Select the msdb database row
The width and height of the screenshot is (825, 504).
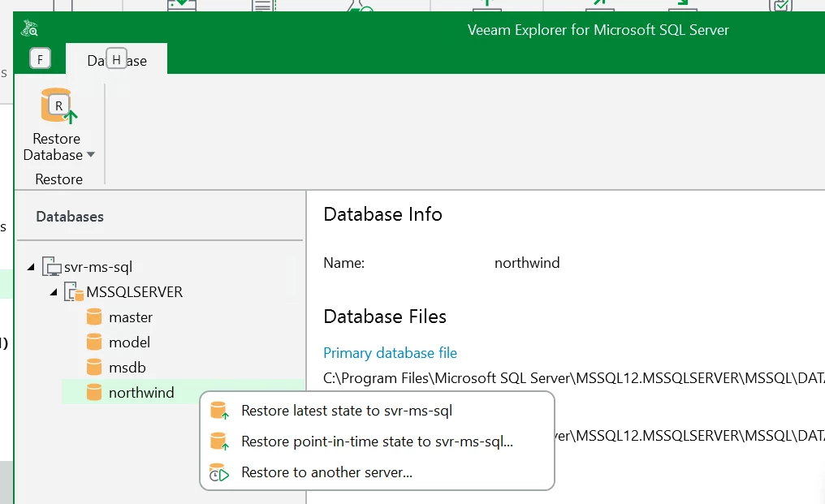point(127,367)
